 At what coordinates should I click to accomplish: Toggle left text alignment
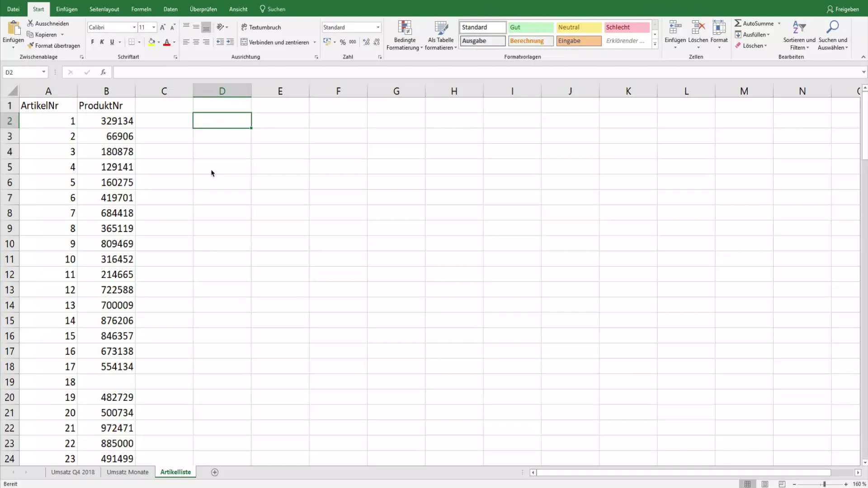[x=186, y=42]
